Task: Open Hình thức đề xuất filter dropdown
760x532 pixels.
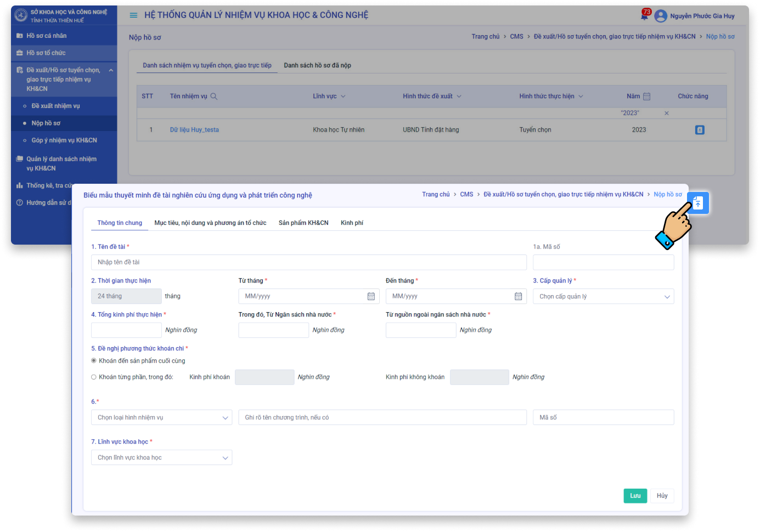Action: (x=459, y=97)
